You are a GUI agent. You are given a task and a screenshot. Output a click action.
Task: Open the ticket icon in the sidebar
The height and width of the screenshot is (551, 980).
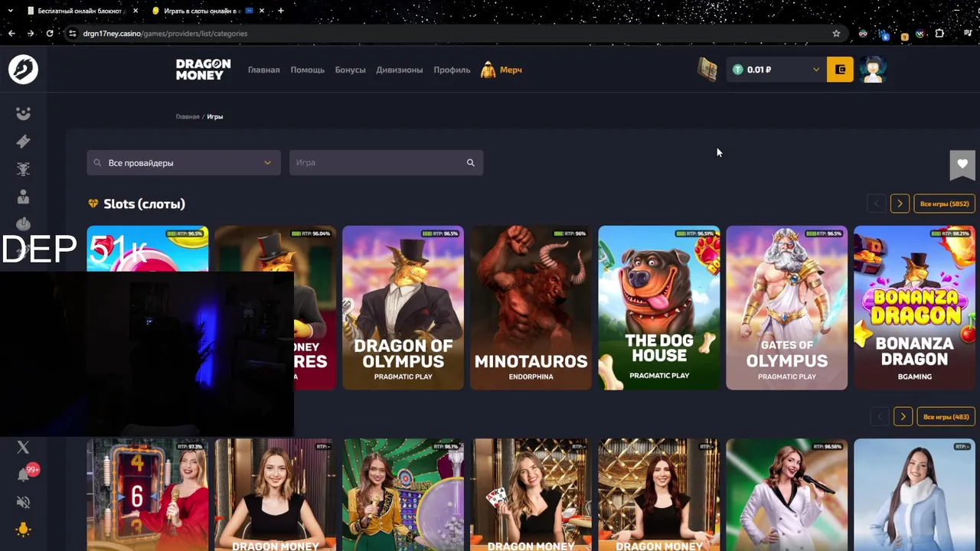23,141
